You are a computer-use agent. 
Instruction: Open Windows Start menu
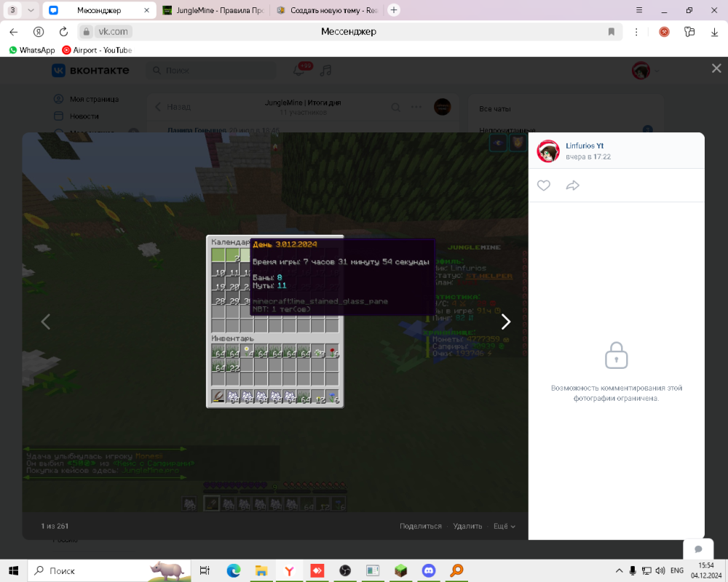(x=13, y=570)
